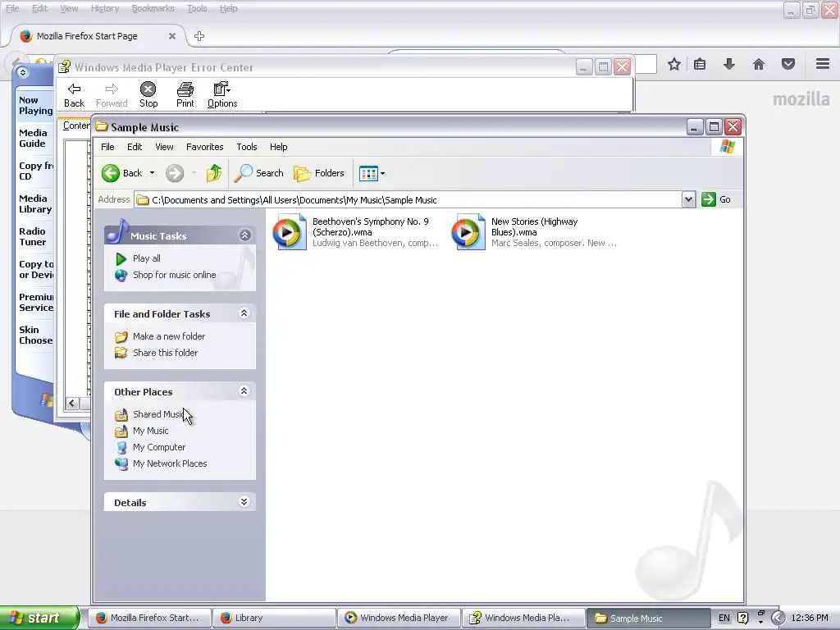Open new tab plus button in Firefox
This screenshot has height=630, width=840.
pyautogui.click(x=199, y=36)
